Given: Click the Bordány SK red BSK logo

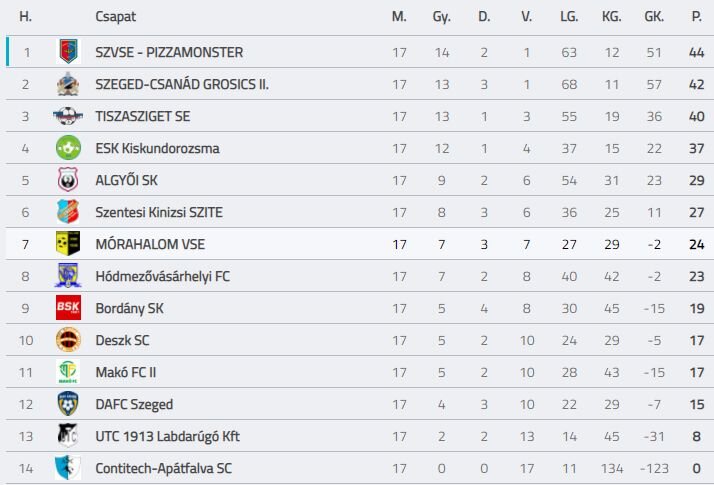Looking at the screenshot, I should tap(68, 308).
